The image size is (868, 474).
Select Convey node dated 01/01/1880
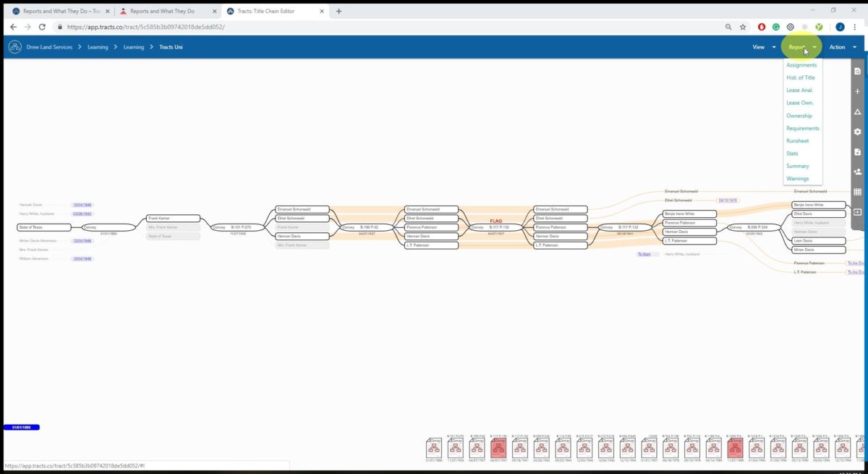[109, 228]
